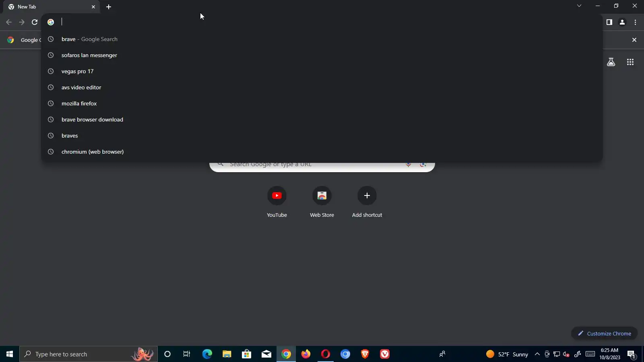This screenshot has height=362, width=644.
Task: Open the touch keyboard icon in the tray
Action: point(590,354)
